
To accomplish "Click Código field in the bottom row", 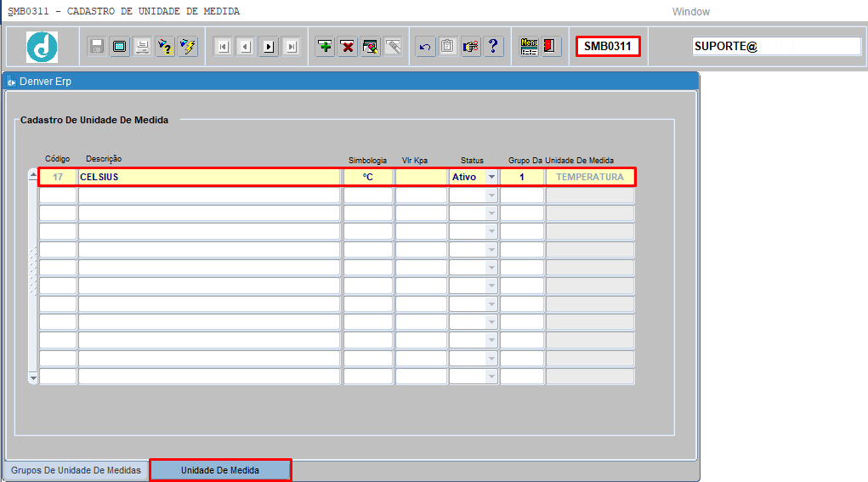I will tap(58, 377).
